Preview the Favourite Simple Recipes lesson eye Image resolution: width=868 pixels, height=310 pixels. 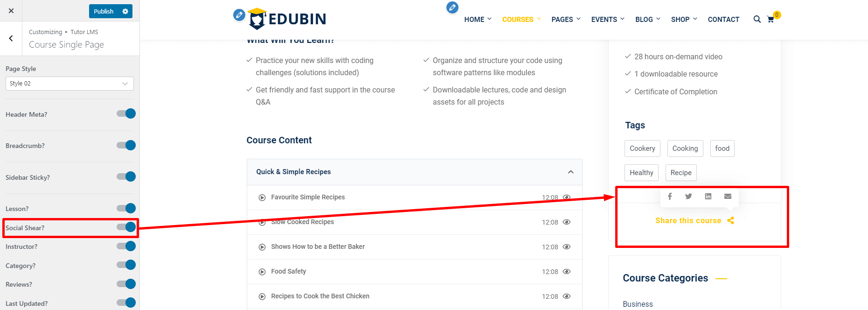tap(567, 197)
